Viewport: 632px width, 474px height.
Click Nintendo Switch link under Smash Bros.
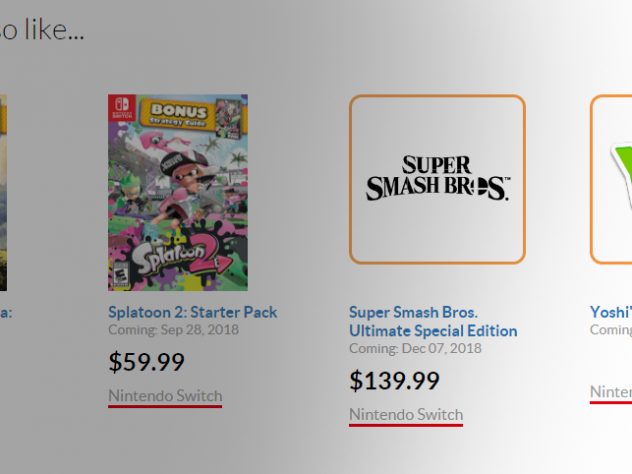coord(406,415)
